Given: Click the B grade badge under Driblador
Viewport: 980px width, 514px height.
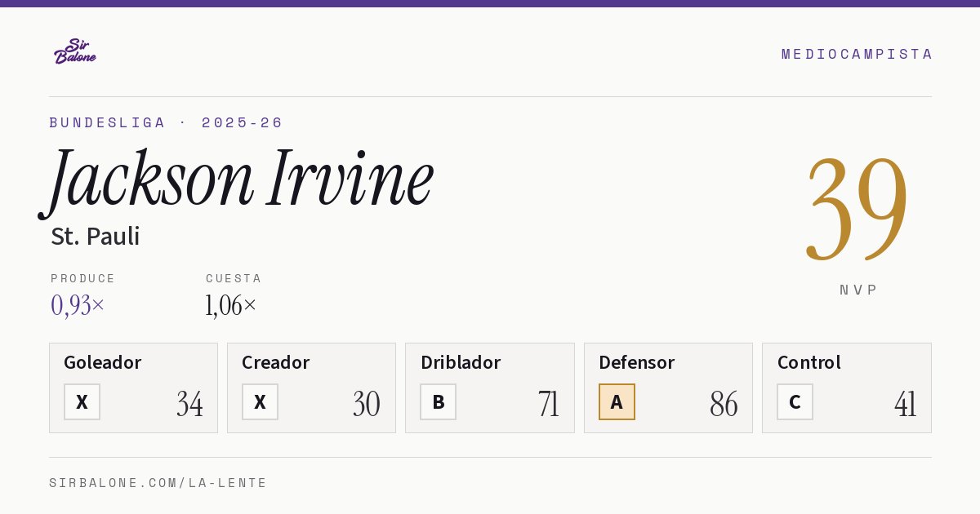Looking at the screenshot, I should click(x=439, y=402).
